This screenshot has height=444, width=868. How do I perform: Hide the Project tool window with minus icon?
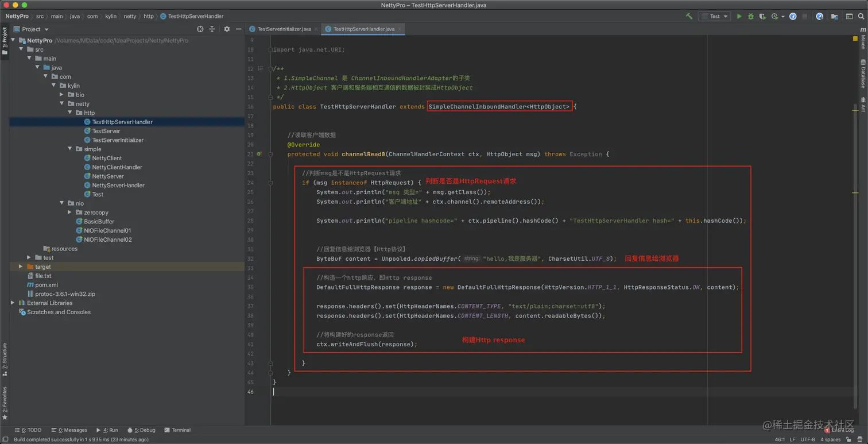[239, 29]
